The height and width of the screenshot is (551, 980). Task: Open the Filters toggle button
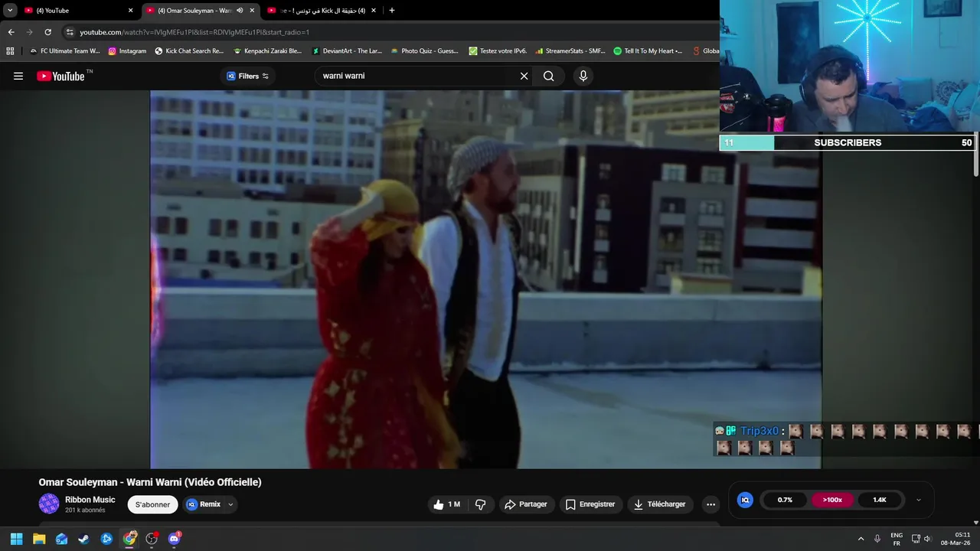click(247, 76)
